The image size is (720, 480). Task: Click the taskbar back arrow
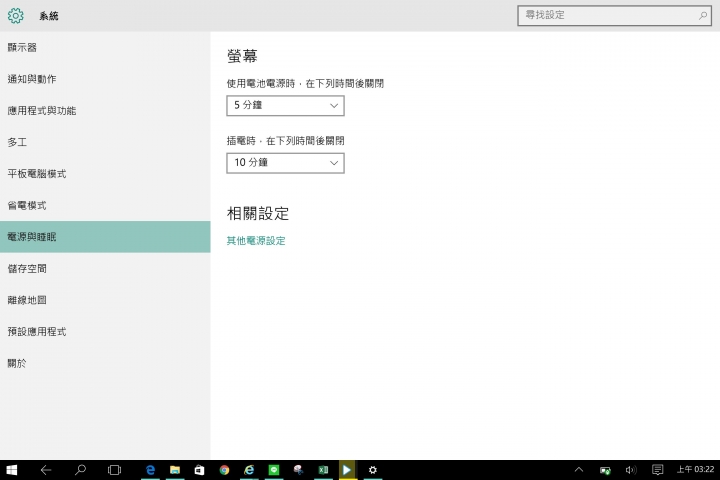point(46,470)
